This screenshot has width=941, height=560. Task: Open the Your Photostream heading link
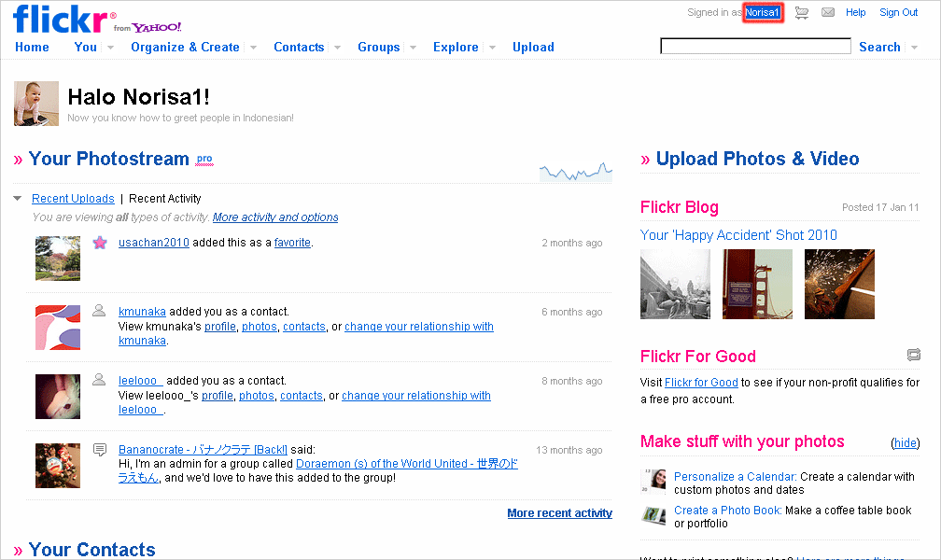[x=108, y=159]
